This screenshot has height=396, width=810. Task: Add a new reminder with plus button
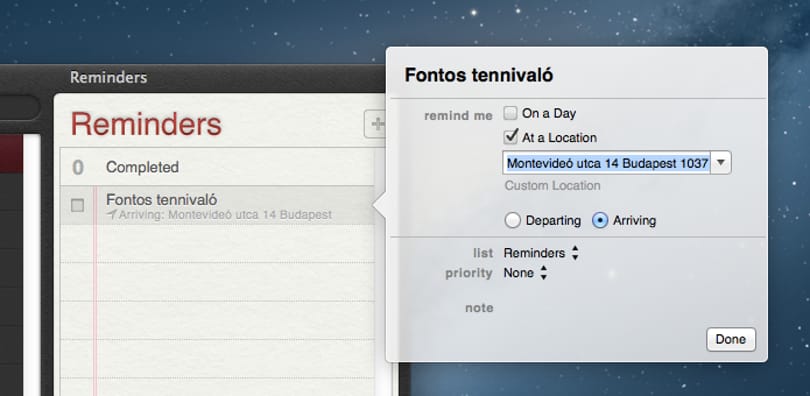[376, 124]
